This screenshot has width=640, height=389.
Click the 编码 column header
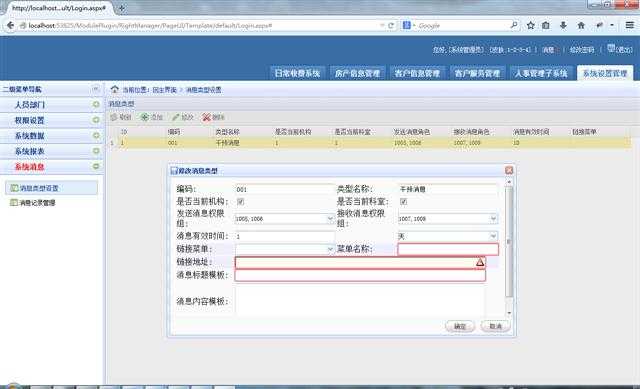point(174,132)
